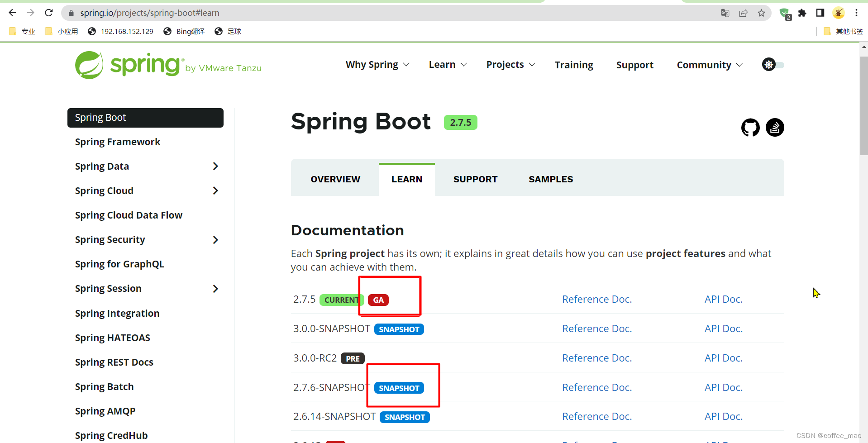The image size is (868, 443).
Task: Open Reference Doc. for 2.7.5
Action: 597,299
